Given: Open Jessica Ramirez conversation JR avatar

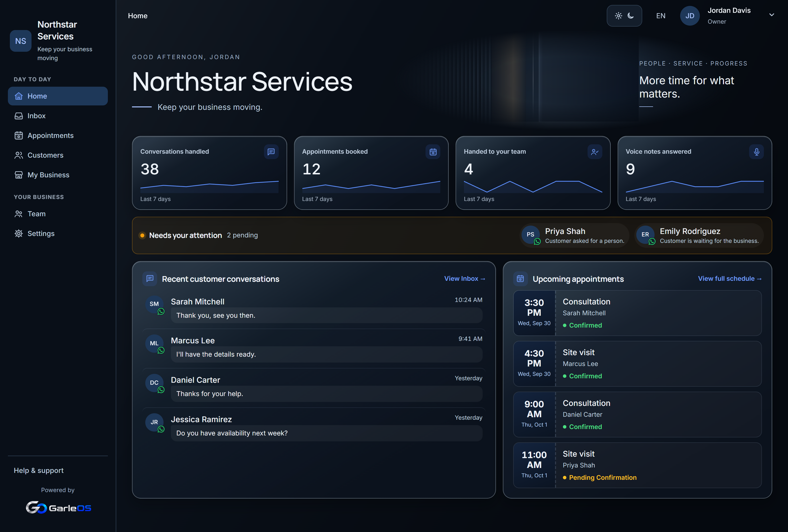Looking at the screenshot, I should pyautogui.click(x=154, y=422).
